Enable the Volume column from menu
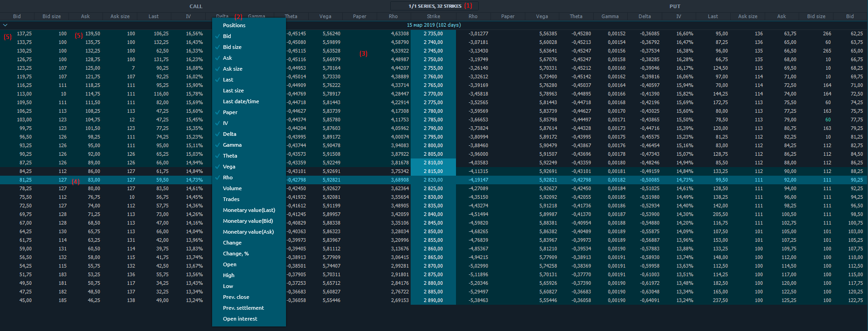868x331 pixels. (x=232, y=188)
